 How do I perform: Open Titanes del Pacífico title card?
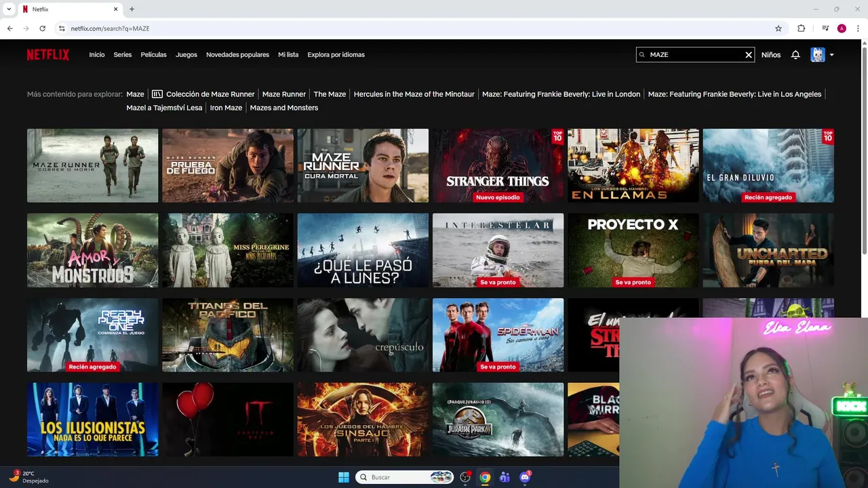click(x=228, y=335)
